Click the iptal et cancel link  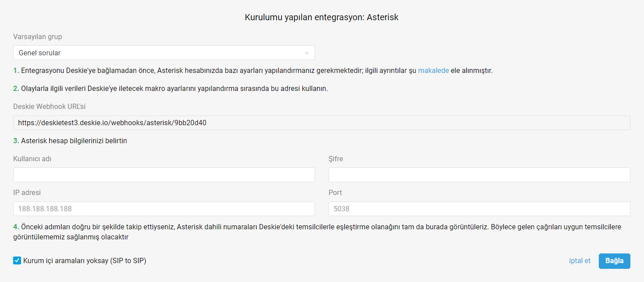(x=580, y=260)
